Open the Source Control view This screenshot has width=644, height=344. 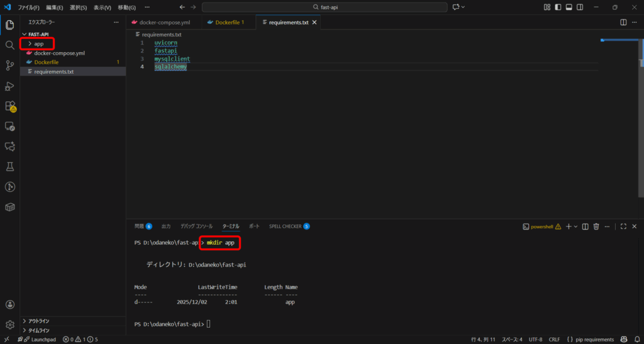(9, 65)
